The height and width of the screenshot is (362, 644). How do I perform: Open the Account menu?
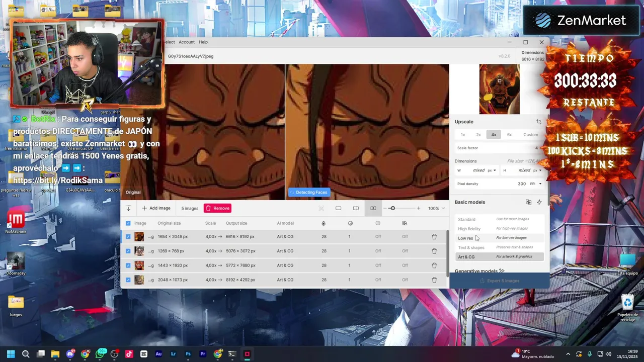(x=186, y=42)
